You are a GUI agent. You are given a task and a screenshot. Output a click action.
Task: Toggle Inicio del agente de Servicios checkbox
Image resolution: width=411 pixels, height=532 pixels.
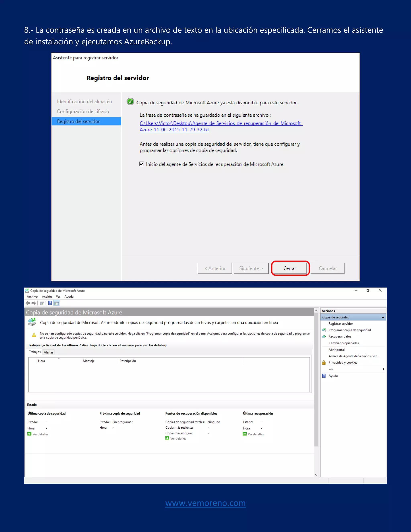coord(141,164)
